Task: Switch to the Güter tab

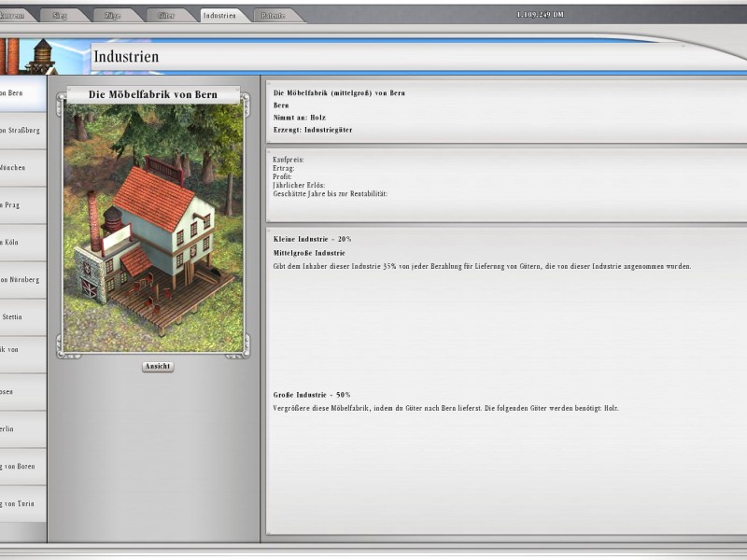Action: (x=166, y=14)
